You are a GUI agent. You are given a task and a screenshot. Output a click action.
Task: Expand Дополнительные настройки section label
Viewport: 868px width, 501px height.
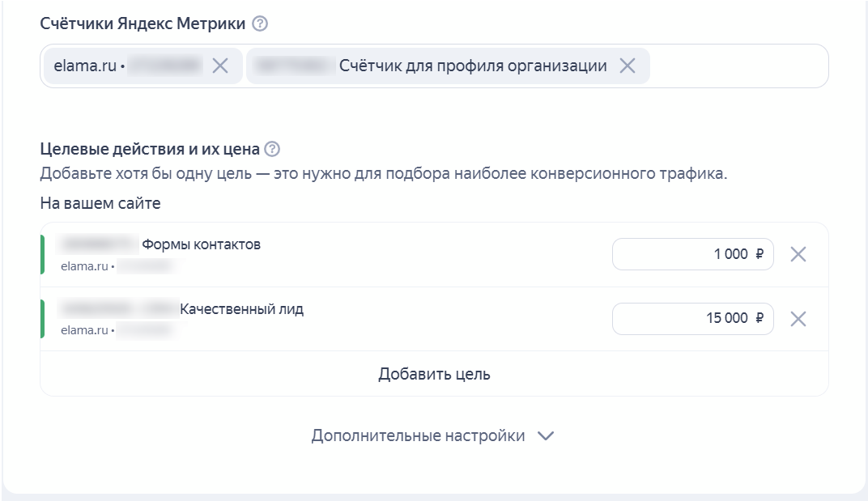(418, 436)
